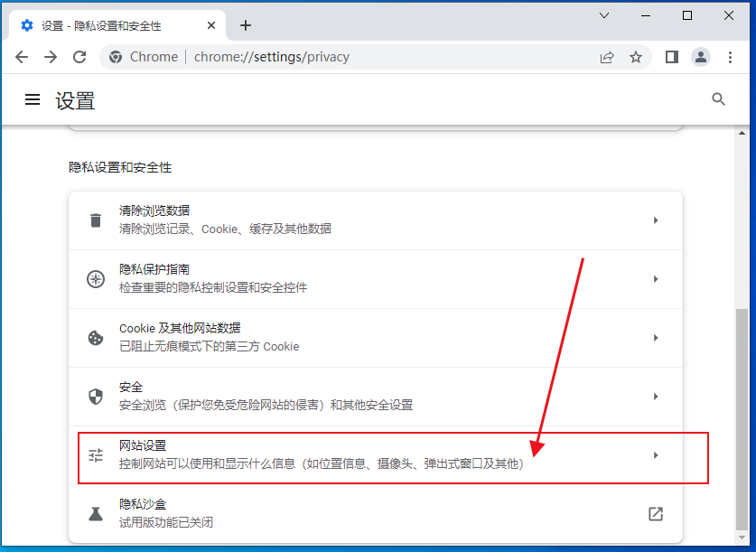
Task: Open Cookie 及其他网站数据
Action: [376, 338]
